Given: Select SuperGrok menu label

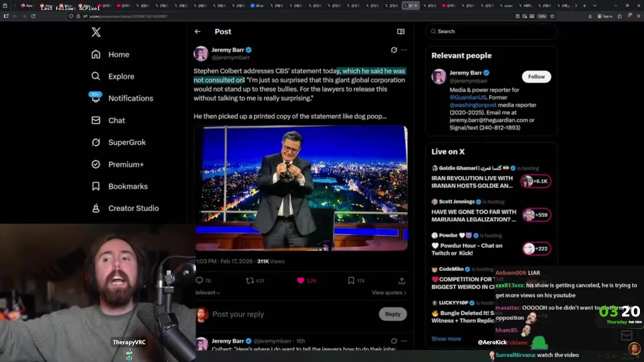Looking at the screenshot, I should [127, 142].
